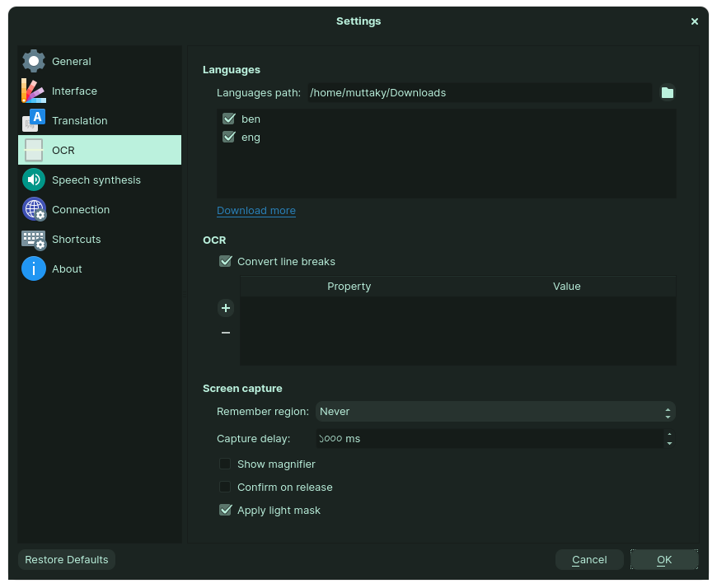Open the Remember region dropdown

click(x=495, y=411)
